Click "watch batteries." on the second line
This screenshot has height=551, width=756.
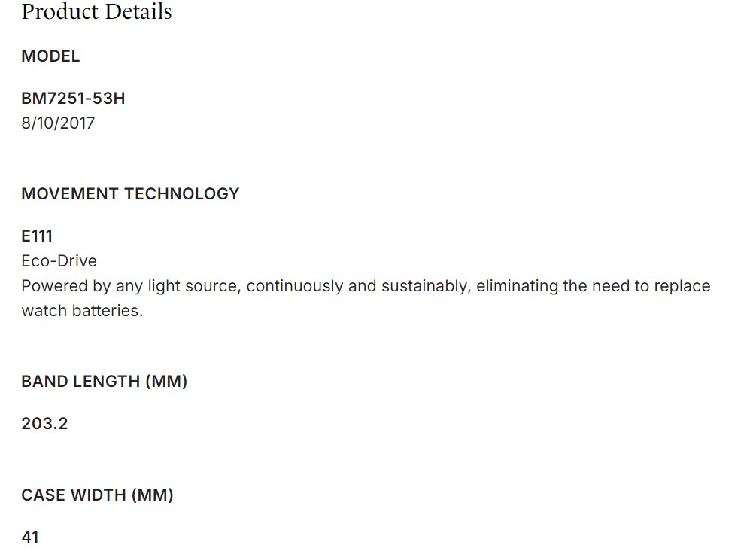click(82, 311)
